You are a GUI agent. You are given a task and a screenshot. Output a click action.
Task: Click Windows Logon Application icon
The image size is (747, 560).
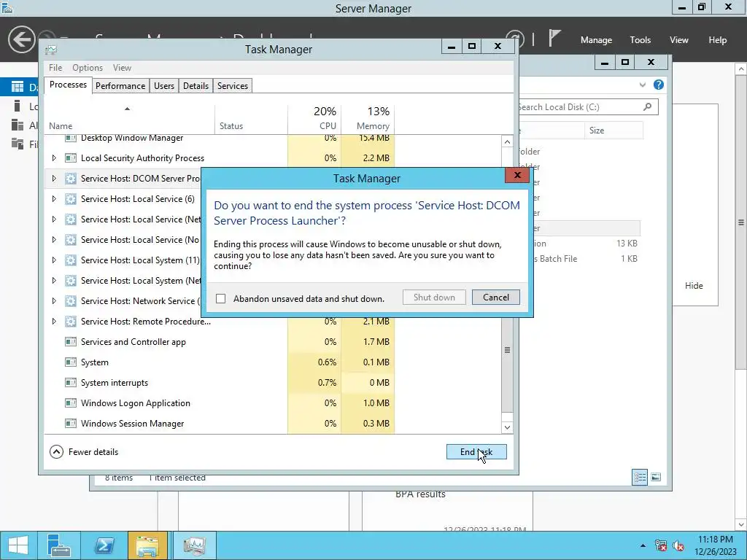click(x=71, y=402)
